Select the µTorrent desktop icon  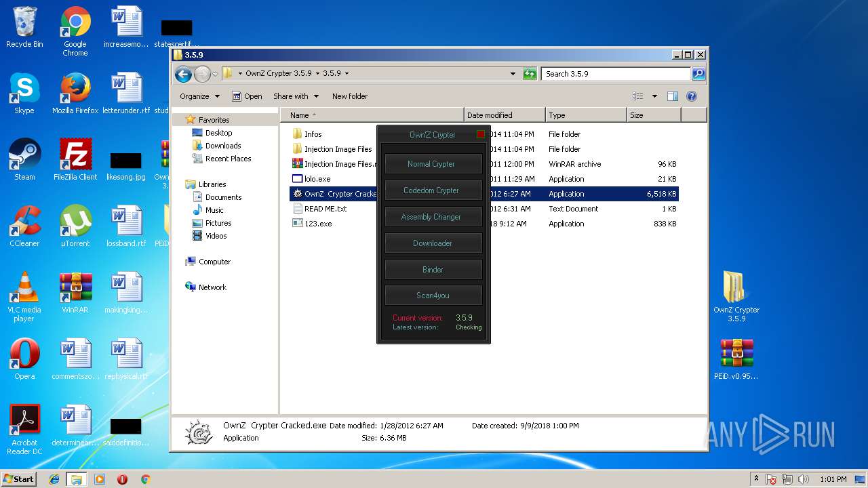pos(75,226)
